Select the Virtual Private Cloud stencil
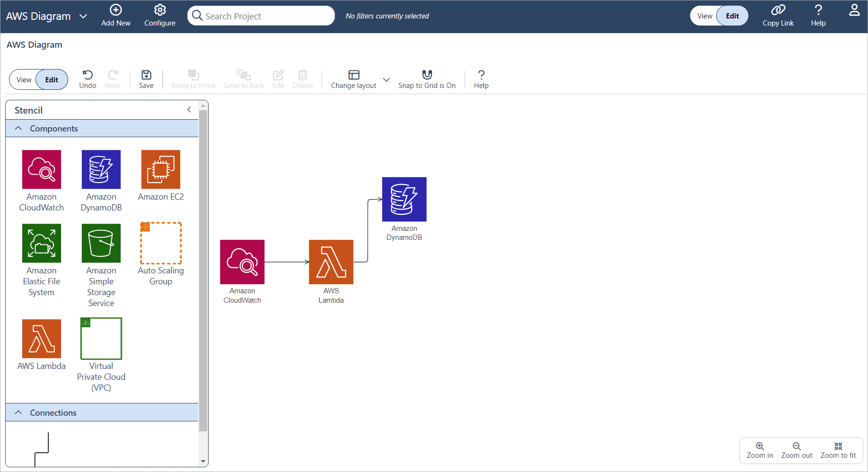This screenshot has height=472, width=868. point(101,339)
